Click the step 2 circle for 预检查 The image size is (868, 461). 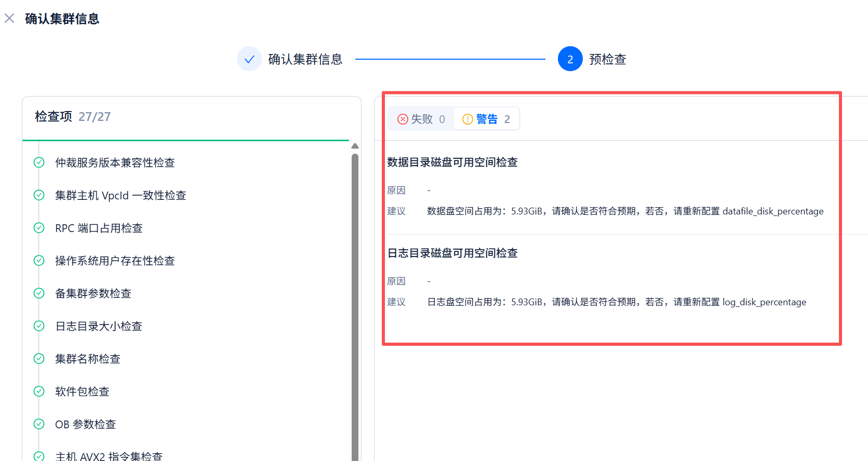(x=570, y=59)
